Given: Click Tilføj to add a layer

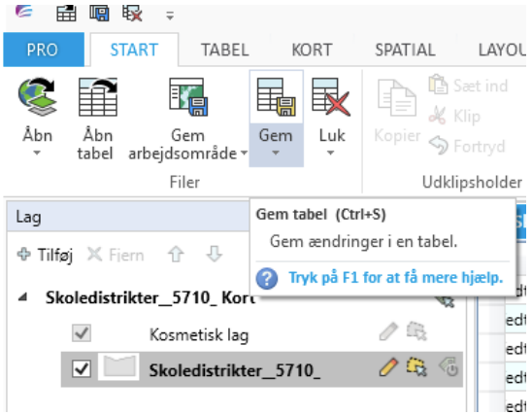Looking at the screenshot, I should (45, 255).
